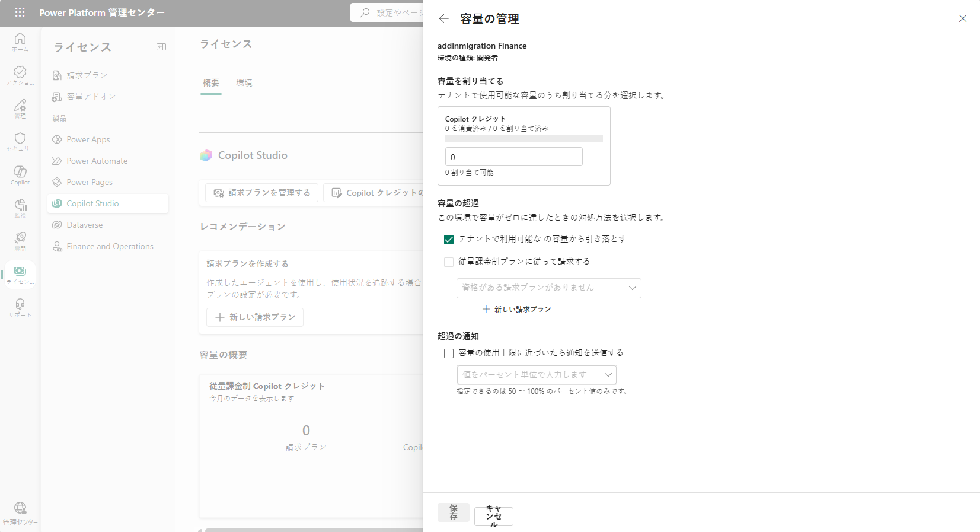Open 資格がある請求プランがありません dropdown
This screenshot has height=532, width=980.
549,288
